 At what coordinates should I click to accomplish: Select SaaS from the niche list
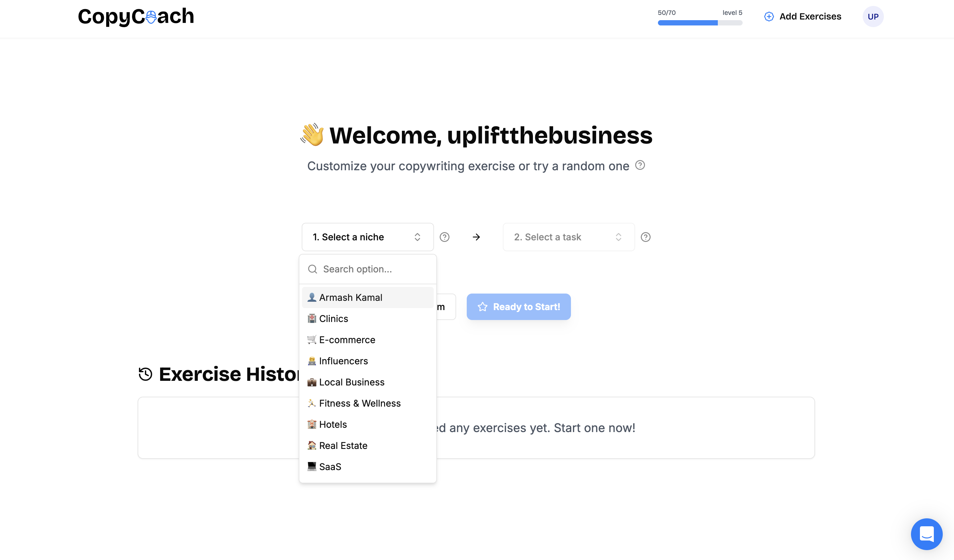368,467
